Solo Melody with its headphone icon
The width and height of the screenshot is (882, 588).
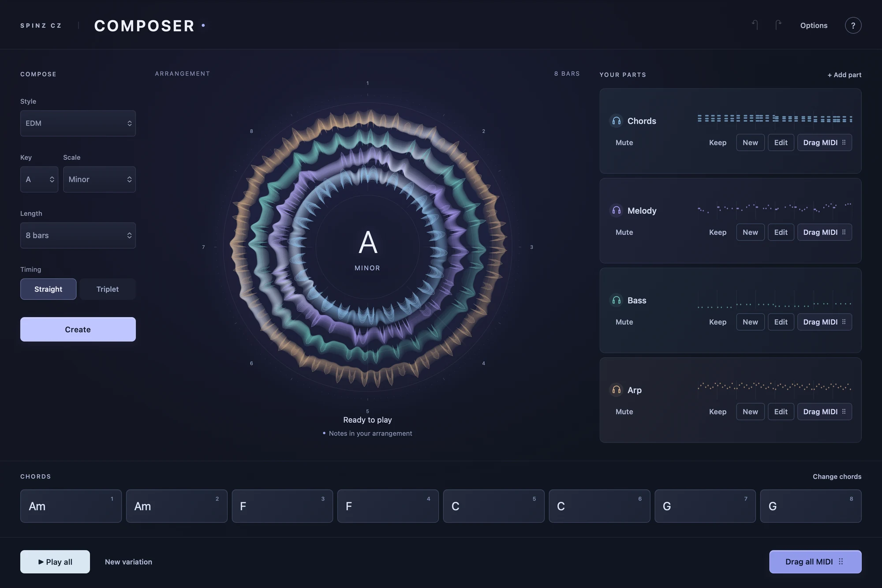(616, 210)
